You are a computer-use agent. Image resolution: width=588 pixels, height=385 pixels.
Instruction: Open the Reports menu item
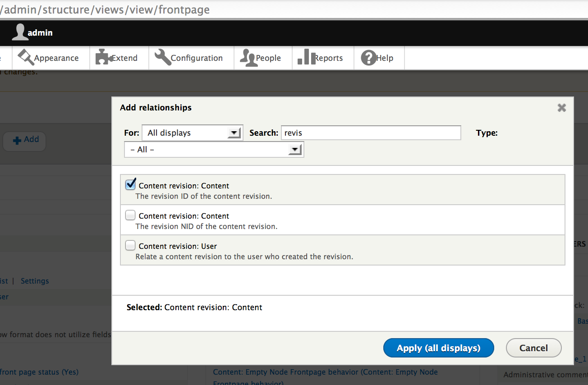pyautogui.click(x=328, y=58)
